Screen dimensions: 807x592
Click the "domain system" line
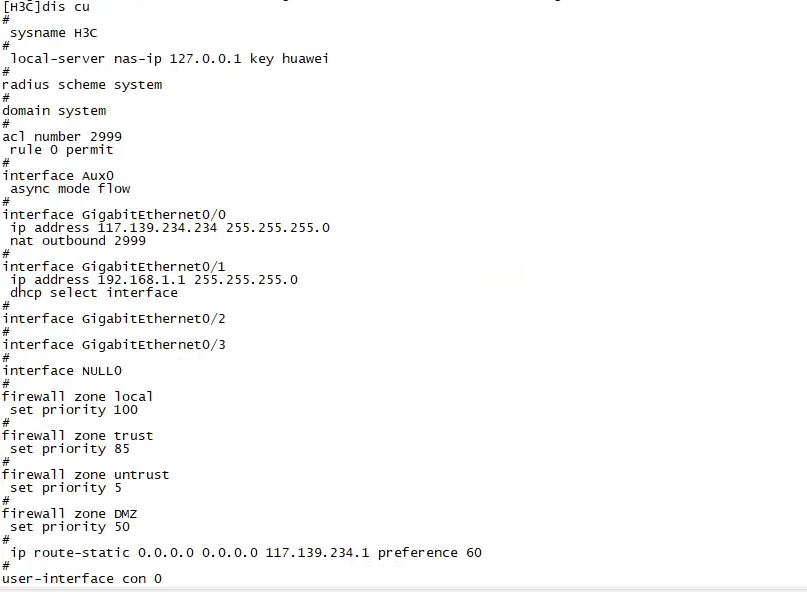(x=54, y=111)
